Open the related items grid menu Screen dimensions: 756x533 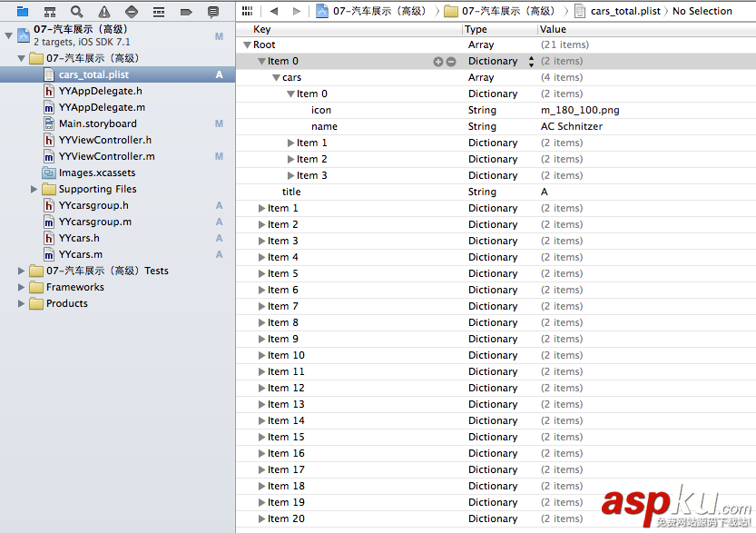tap(248, 11)
